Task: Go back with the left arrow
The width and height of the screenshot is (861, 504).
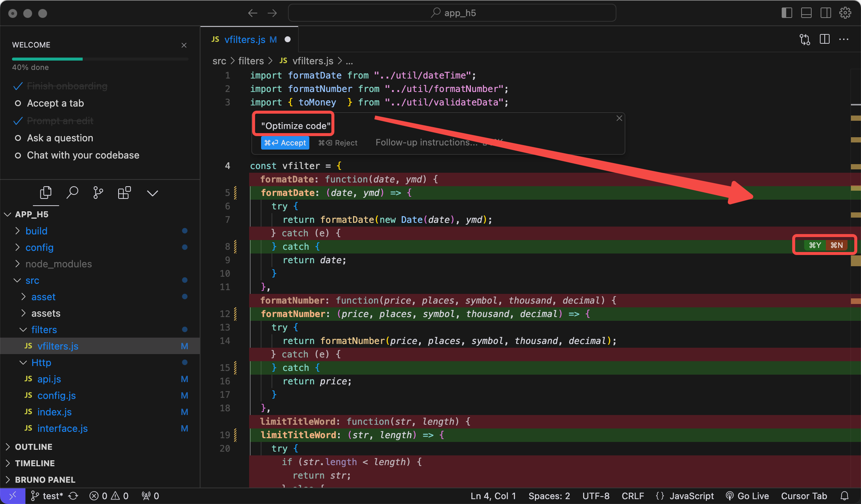Action: (253, 13)
